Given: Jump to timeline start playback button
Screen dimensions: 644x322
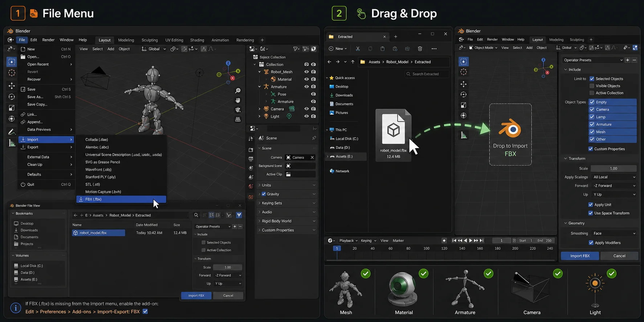Looking at the screenshot, I should point(454,241).
